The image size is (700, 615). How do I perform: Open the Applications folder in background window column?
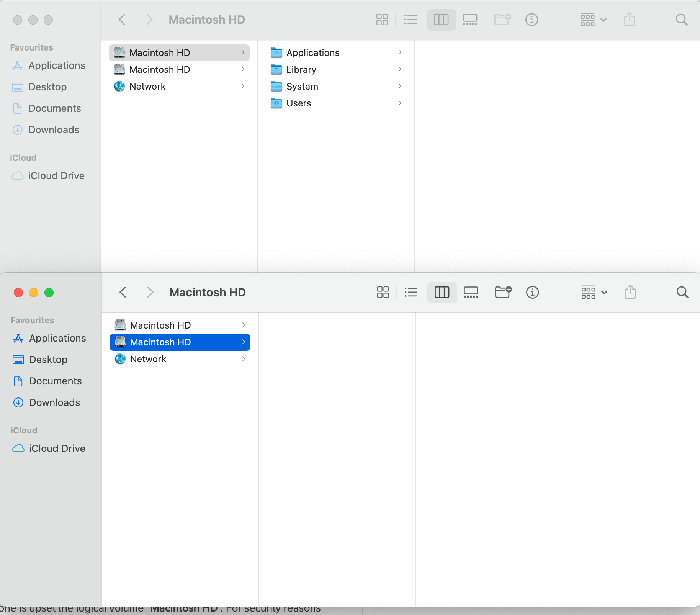point(336,52)
